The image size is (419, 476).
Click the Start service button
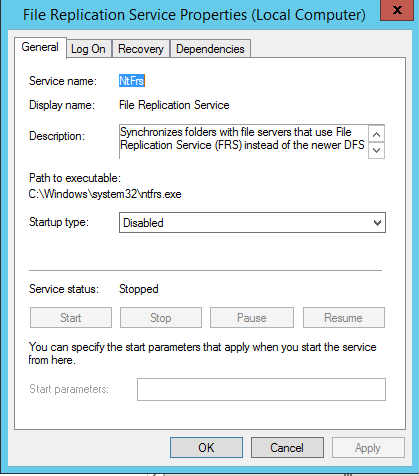pos(71,318)
